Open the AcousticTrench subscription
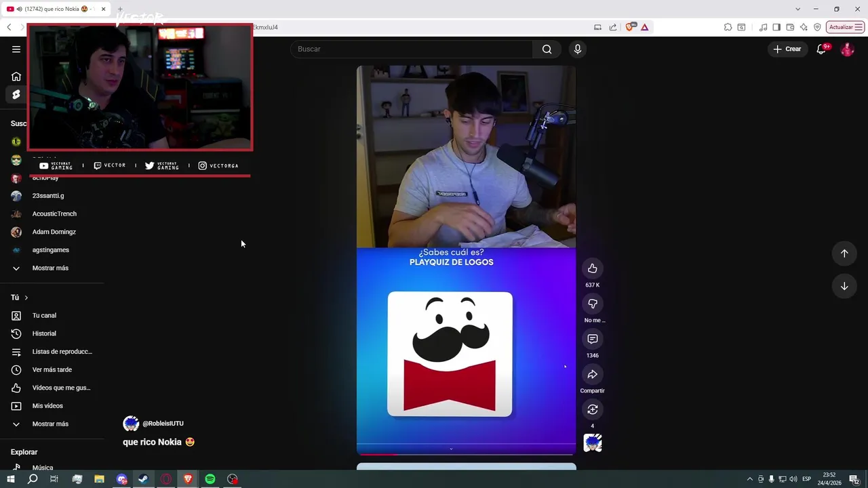Screen dimensions: 868x488 [x=54, y=213]
